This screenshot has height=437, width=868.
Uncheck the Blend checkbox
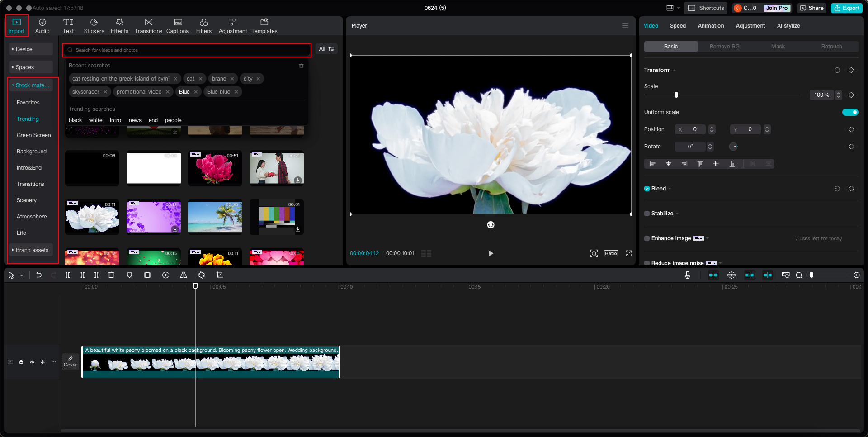tap(647, 189)
